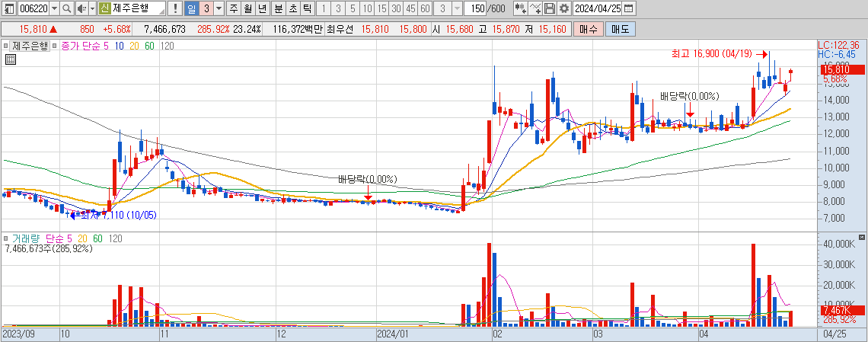Select the 5 interval button

point(353,8)
